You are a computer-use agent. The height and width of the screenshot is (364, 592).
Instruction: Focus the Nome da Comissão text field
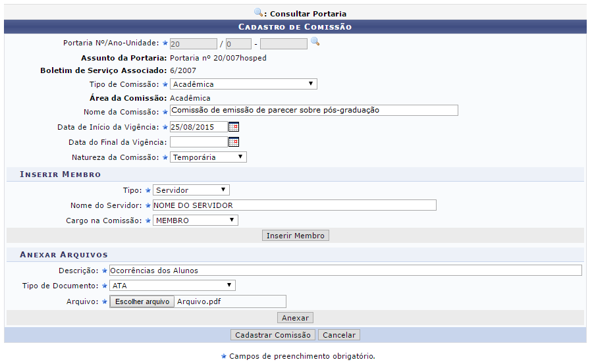click(x=313, y=111)
